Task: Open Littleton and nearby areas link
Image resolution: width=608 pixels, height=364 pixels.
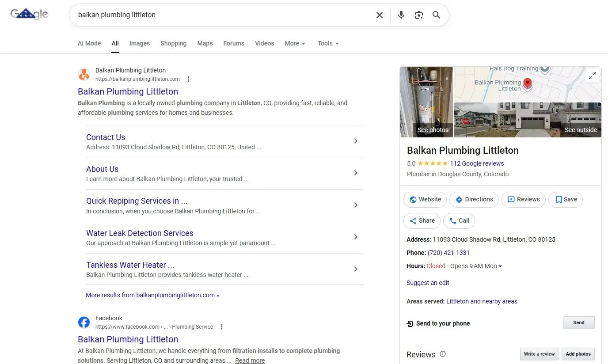Action: click(482, 301)
